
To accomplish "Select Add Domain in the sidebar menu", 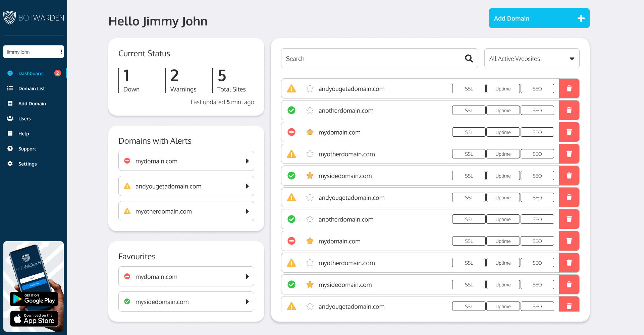I will tap(32, 104).
